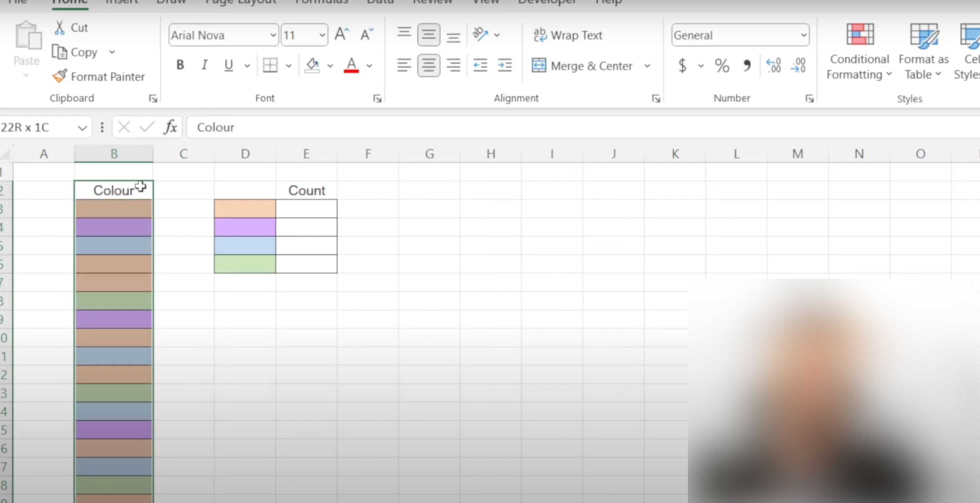Toggle Wrap Text option
Image resolution: width=980 pixels, height=503 pixels.
coord(568,35)
